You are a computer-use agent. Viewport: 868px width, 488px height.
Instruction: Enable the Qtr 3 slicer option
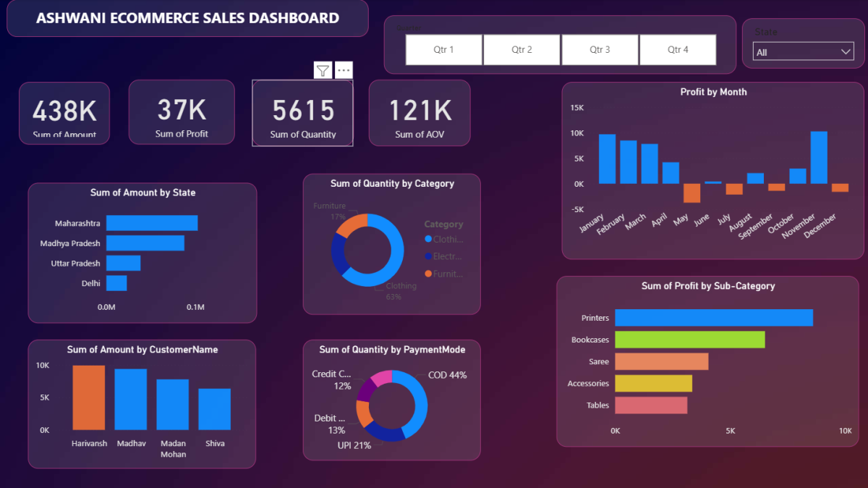(x=600, y=50)
